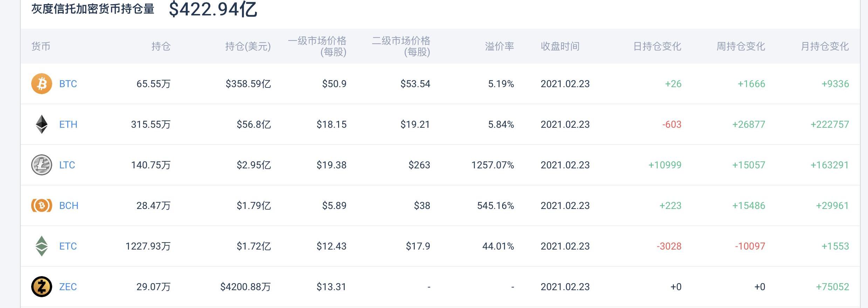
Task: Click the 收盘时间 column header
Action: (x=560, y=46)
